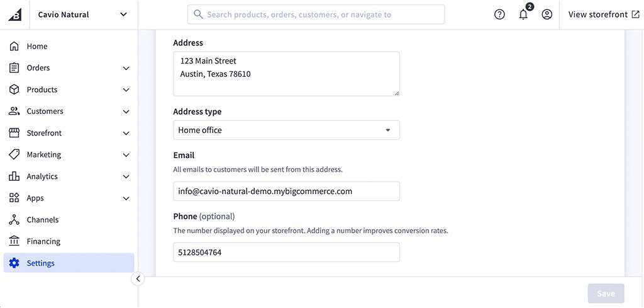Expand the Products submenu chevron
Viewport: 644px width, 308px height.
(x=126, y=90)
